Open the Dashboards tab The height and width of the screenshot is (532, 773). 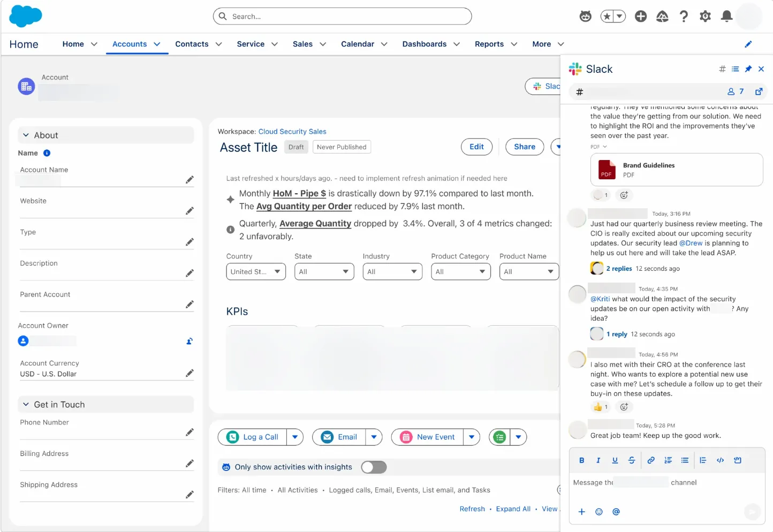click(x=425, y=44)
